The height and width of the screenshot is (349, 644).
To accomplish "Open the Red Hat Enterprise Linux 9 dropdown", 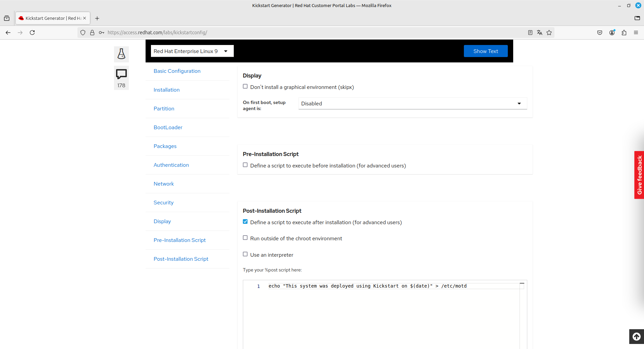I will (x=192, y=51).
